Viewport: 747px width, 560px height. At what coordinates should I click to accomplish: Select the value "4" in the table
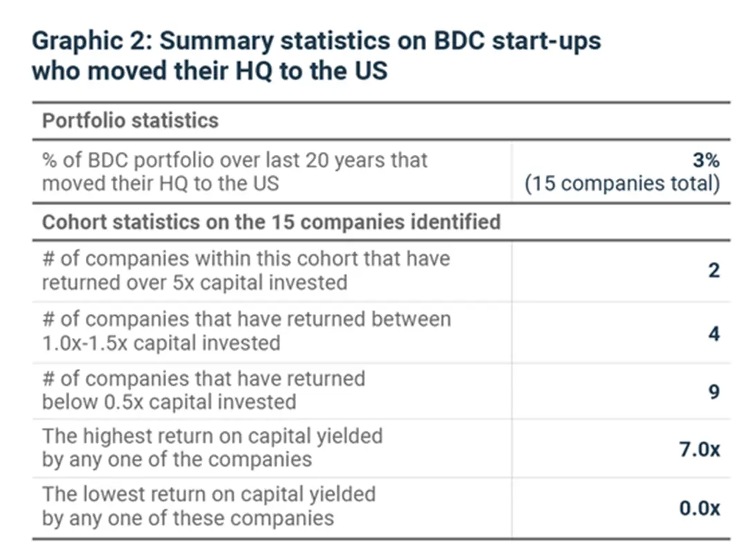click(x=714, y=334)
